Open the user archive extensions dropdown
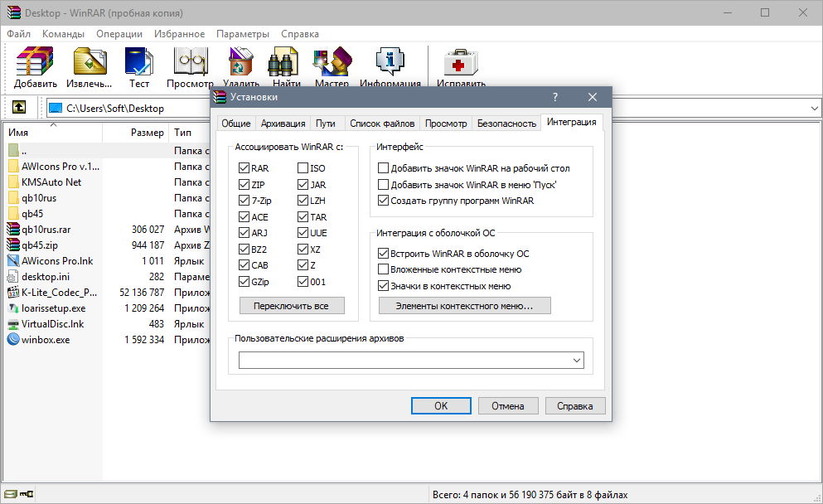This screenshot has width=823, height=504. pyautogui.click(x=576, y=360)
